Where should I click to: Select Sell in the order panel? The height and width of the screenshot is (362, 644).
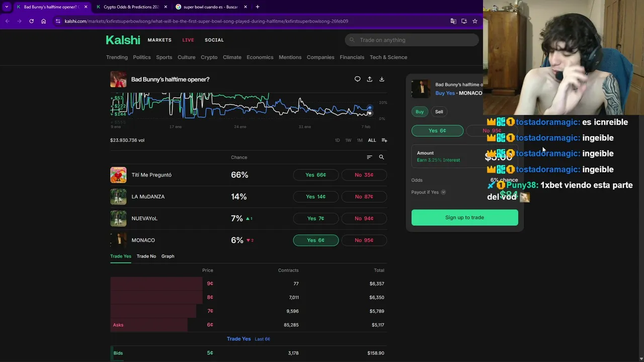pos(439,112)
